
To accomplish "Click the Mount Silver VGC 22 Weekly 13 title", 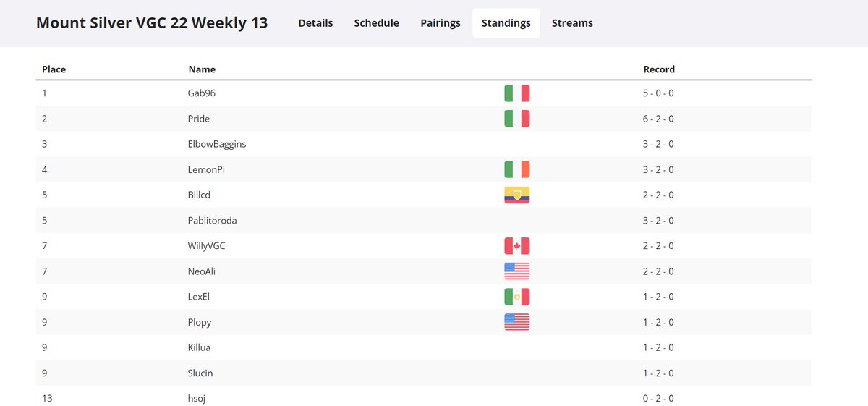I will (x=152, y=23).
